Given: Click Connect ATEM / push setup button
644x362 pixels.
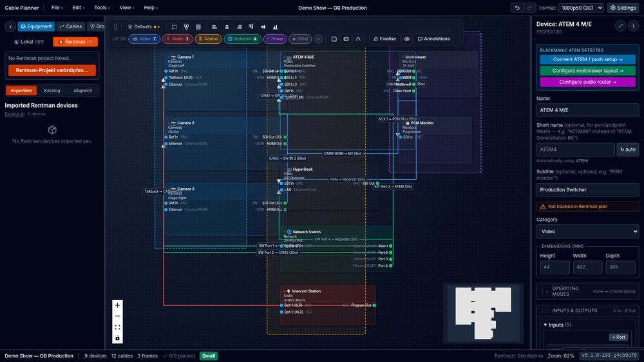Looking at the screenshot, I should (x=588, y=59).
